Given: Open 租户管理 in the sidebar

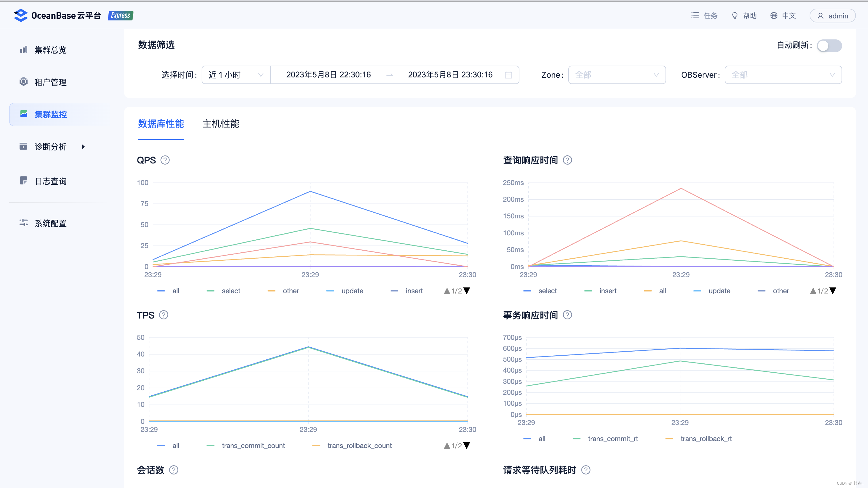Looking at the screenshot, I should [x=51, y=82].
